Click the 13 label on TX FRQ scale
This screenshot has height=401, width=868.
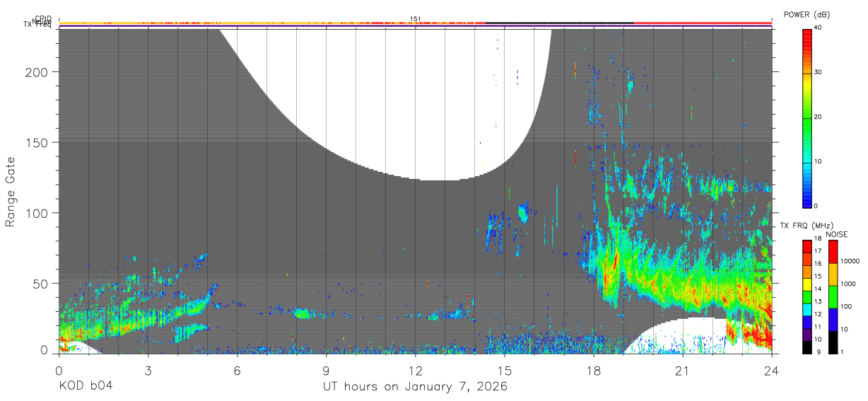click(x=819, y=301)
